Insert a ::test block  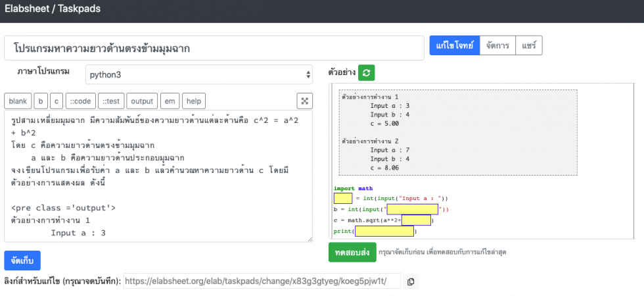(111, 101)
